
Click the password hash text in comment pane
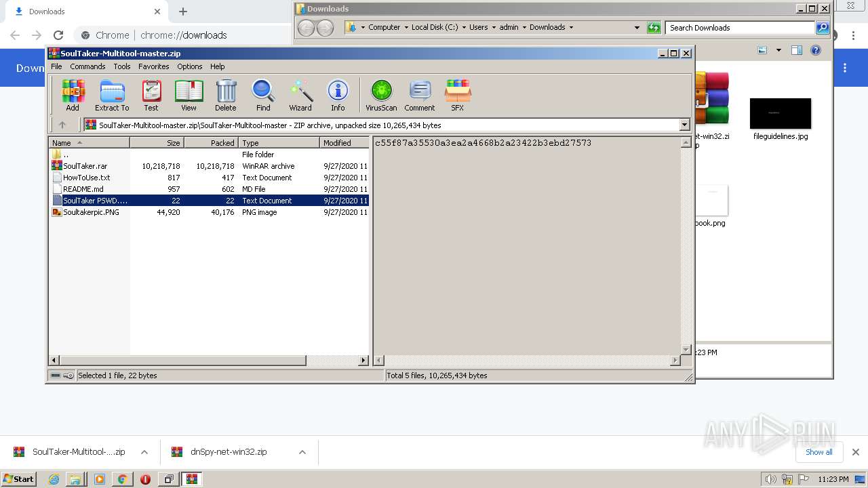click(x=483, y=143)
